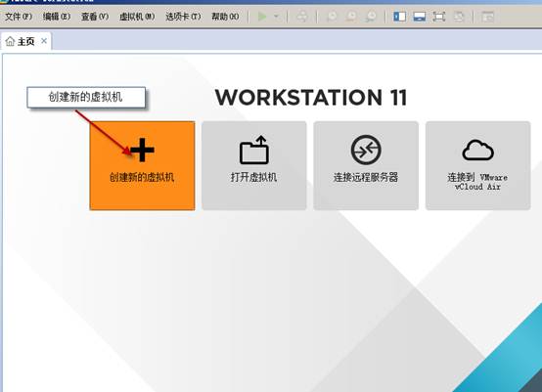Click the unity mode toolbar icon
This screenshot has height=392, width=542.
459,17
